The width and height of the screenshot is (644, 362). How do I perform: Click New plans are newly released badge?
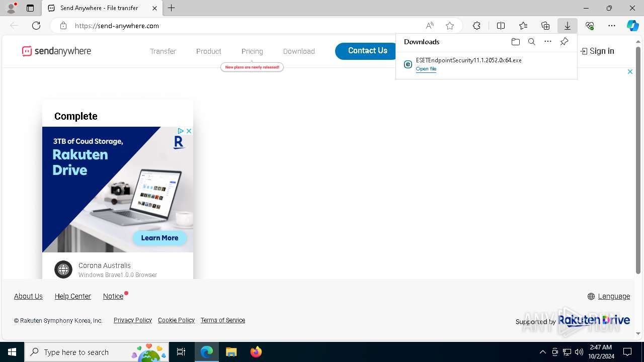click(252, 67)
